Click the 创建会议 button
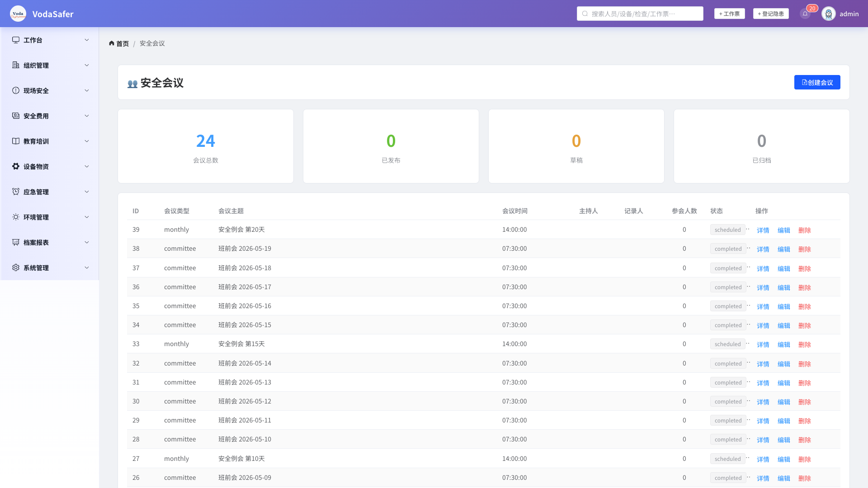868x488 pixels. (x=817, y=82)
